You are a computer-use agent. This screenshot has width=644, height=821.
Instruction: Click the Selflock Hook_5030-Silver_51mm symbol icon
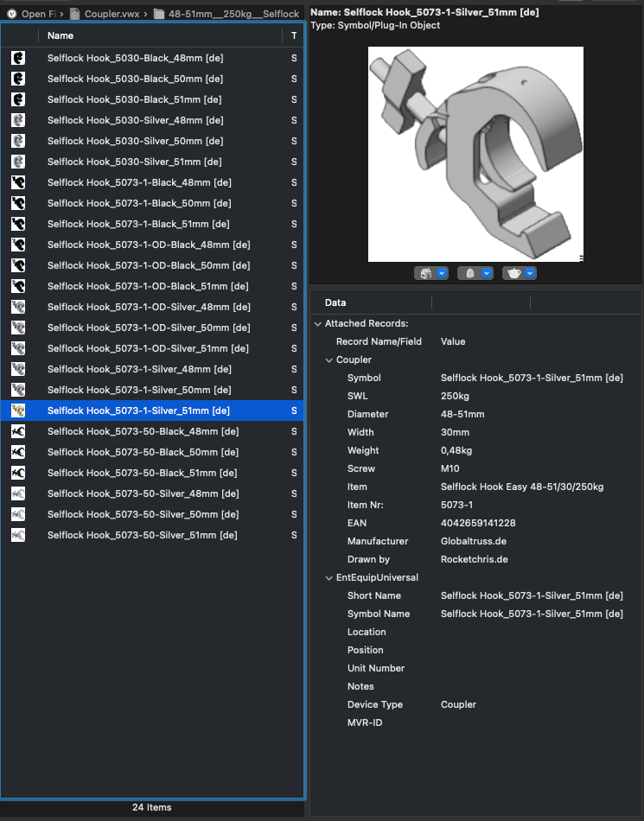(18, 162)
